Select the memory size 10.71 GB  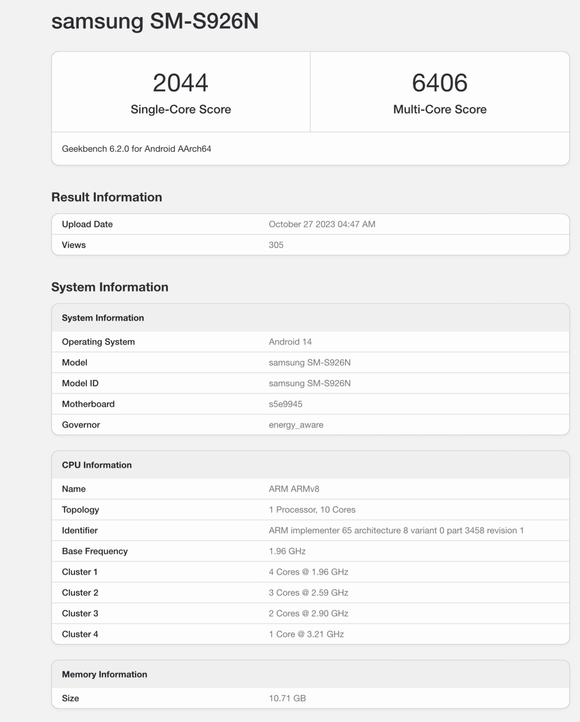point(287,699)
